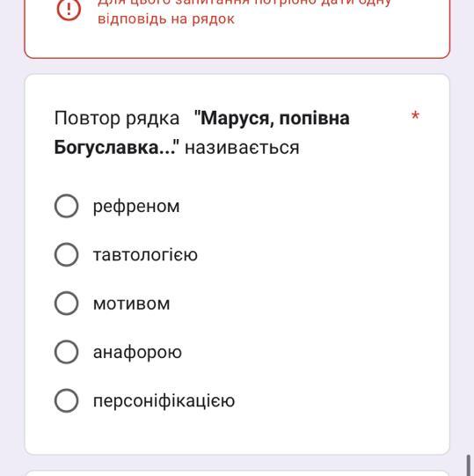Click the "мотивом" option label text
This screenshot has width=474, height=476.
131,304
